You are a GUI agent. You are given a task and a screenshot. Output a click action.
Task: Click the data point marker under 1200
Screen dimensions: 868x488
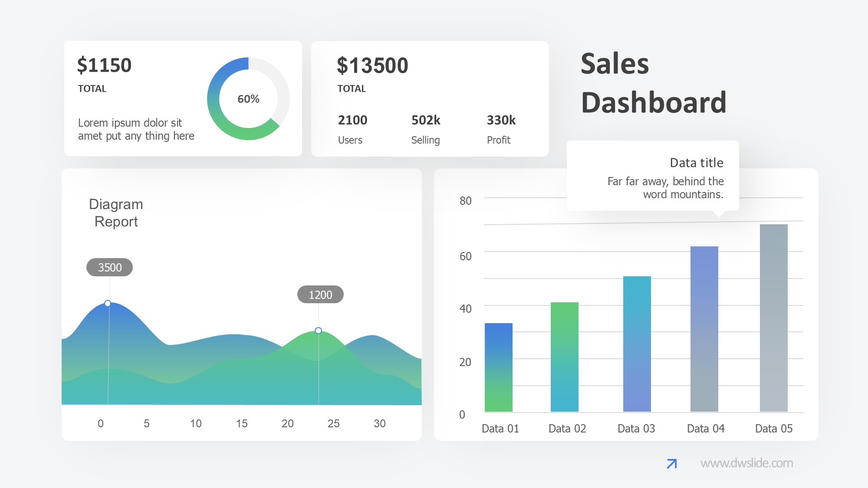(x=318, y=331)
